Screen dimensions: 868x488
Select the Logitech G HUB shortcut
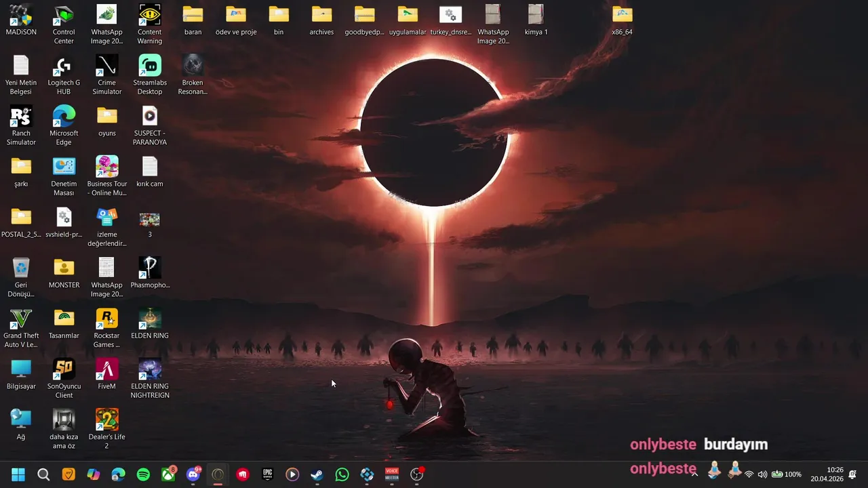[x=64, y=76]
